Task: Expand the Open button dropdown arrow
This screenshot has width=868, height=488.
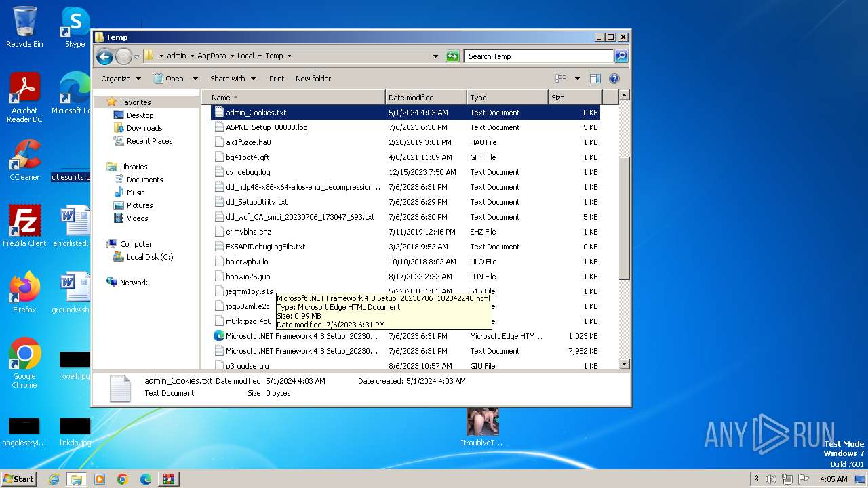Action: tap(195, 79)
